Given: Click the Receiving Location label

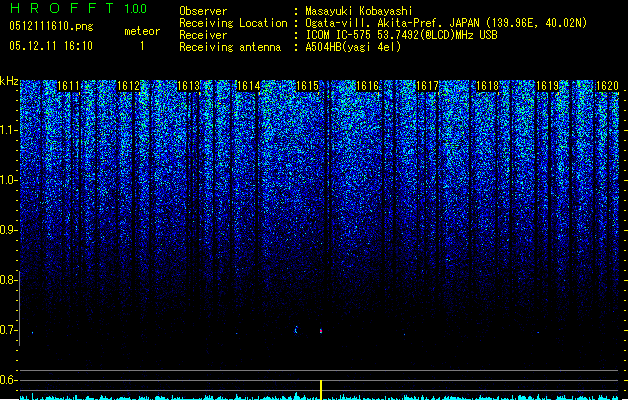Looking at the screenshot, I should tap(233, 23).
